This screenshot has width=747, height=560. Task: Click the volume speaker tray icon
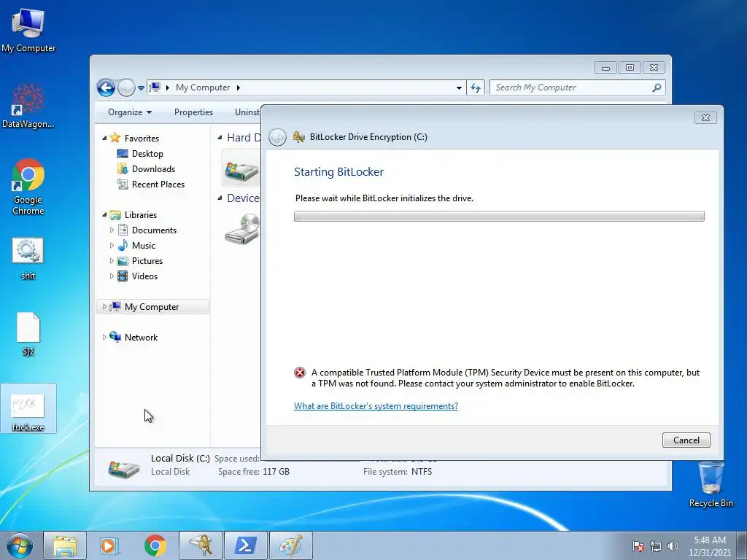point(673,546)
